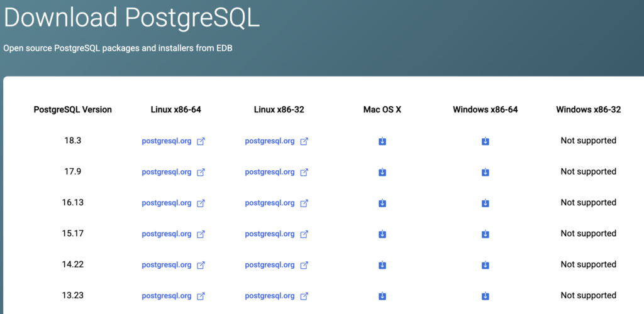Click Not supported in the 17.9 row
The height and width of the screenshot is (314, 644).
pos(589,171)
